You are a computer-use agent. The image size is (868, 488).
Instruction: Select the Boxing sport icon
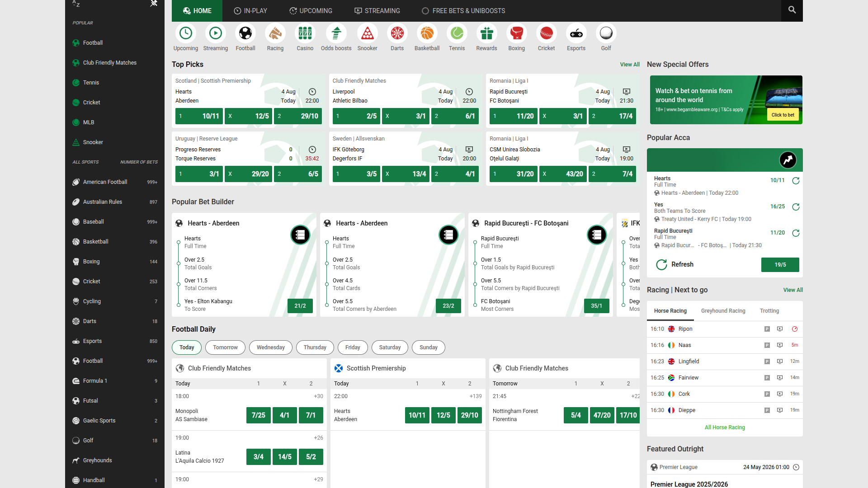click(x=516, y=38)
